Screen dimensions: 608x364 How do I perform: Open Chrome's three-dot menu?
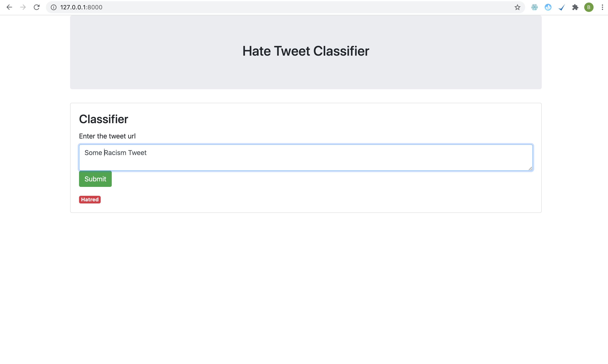point(602,7)
